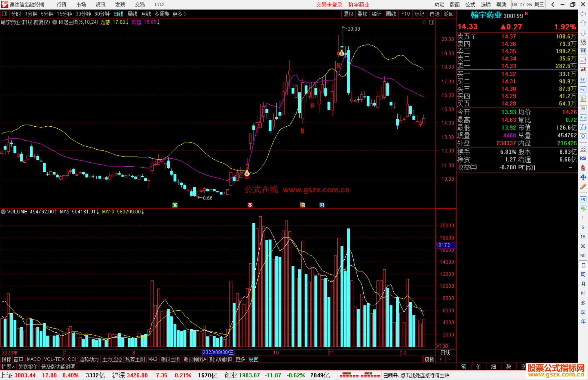Switch to the MACD indicator tab

click(34, 359)
